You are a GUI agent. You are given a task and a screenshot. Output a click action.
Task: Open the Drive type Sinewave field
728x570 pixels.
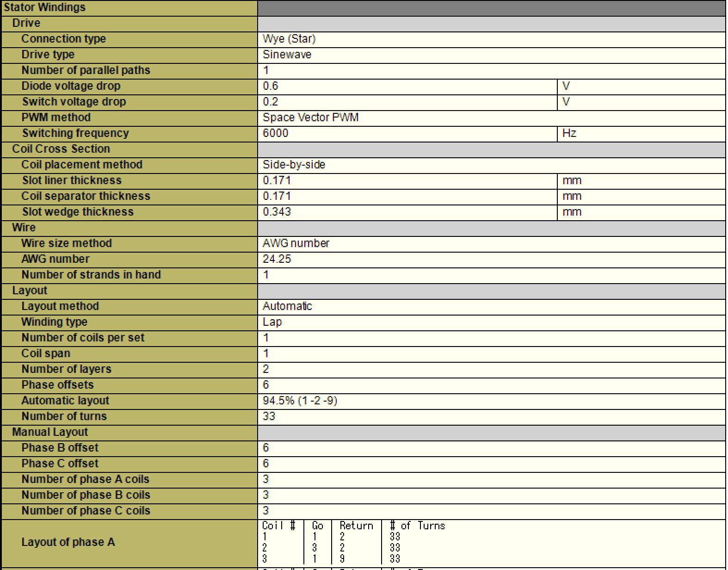point(287,55)
